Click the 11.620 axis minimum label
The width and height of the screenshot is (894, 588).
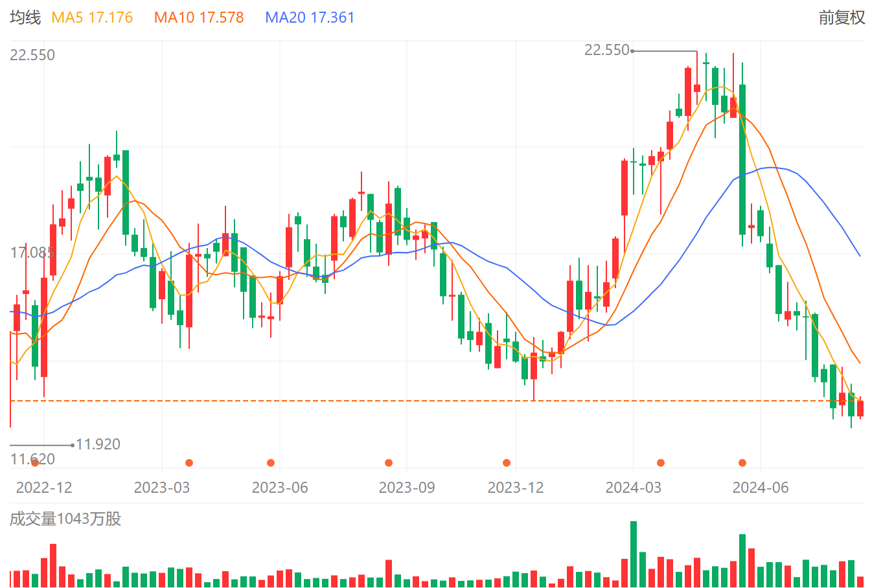pos(32,459)
